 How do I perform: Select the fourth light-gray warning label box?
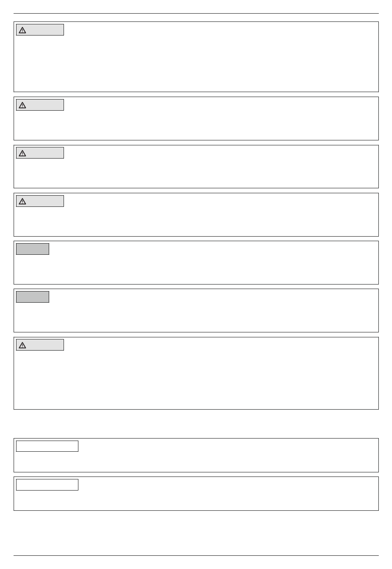(40, 201)
